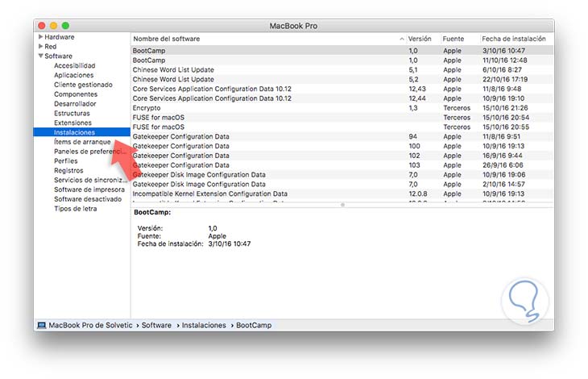Click Software in the path bar
The height and width of the screenshot is (379, 588).
coord(156,325)
